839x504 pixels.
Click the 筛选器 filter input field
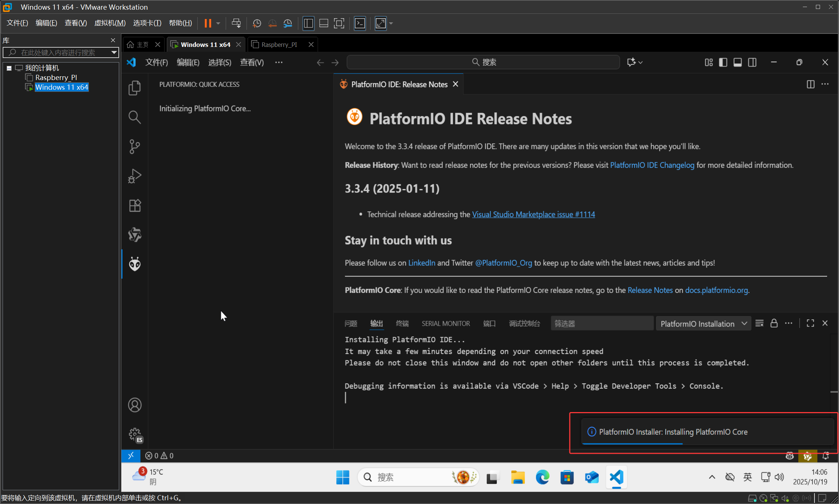coord(601,323)
